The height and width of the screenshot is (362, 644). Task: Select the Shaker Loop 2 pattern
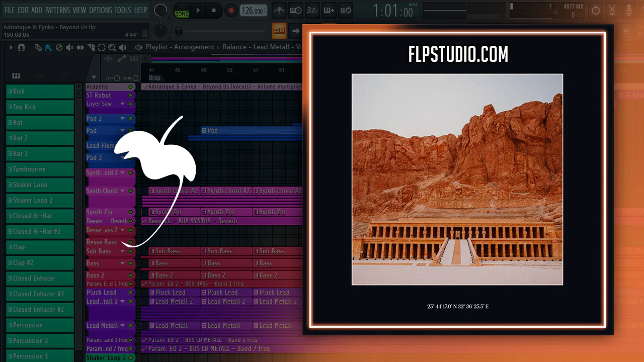coord(40,201)
